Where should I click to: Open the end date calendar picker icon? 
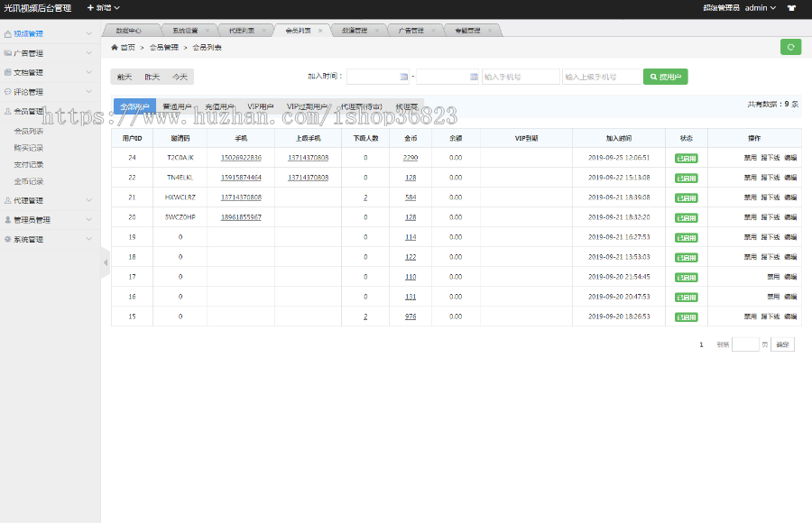click(x=473, y=78)
